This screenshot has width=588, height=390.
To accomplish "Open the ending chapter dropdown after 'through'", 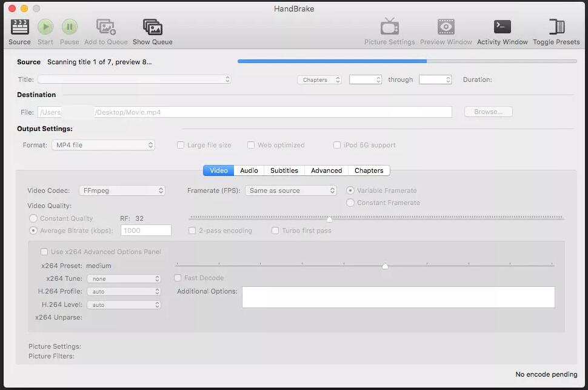I will tap(435, 79).
